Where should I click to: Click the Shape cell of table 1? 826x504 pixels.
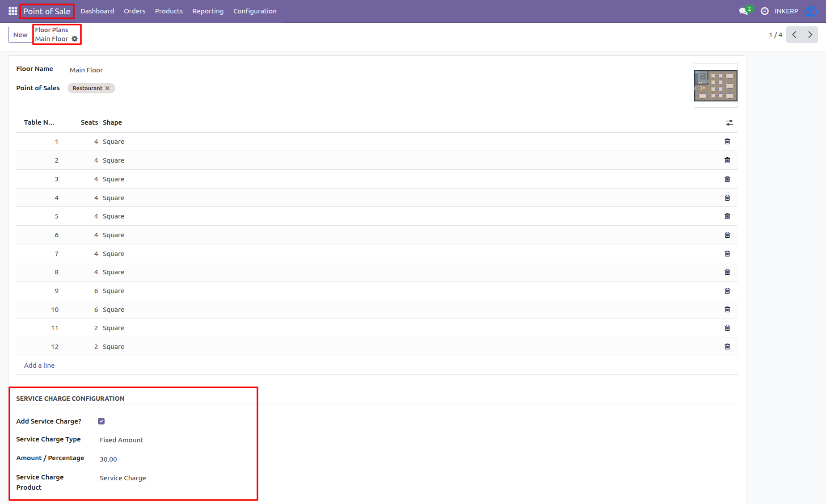[x=114, y=142]
